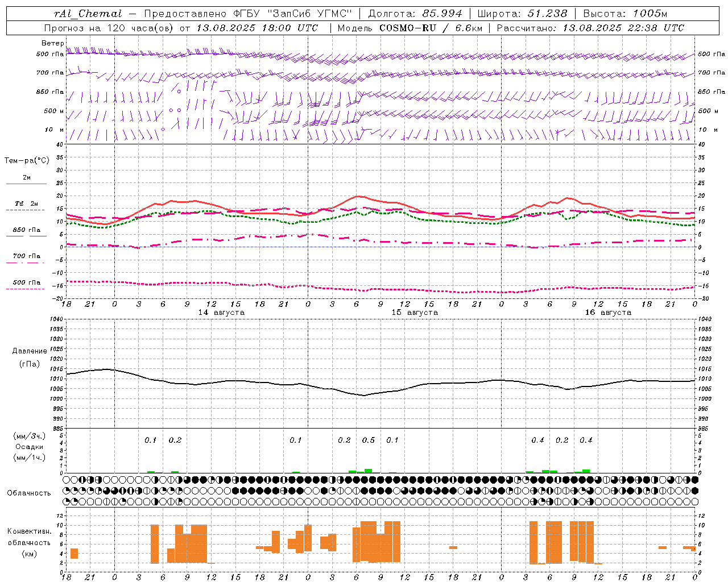Select the 14 августа date label
Image resolution: width=728 pixels, height=582 pixels.
pyautogui.click(x=221, y=313)
